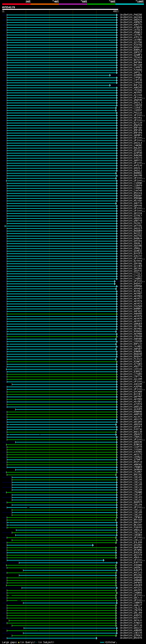Select label UniRef100_B0E639

tap(131, 552)
